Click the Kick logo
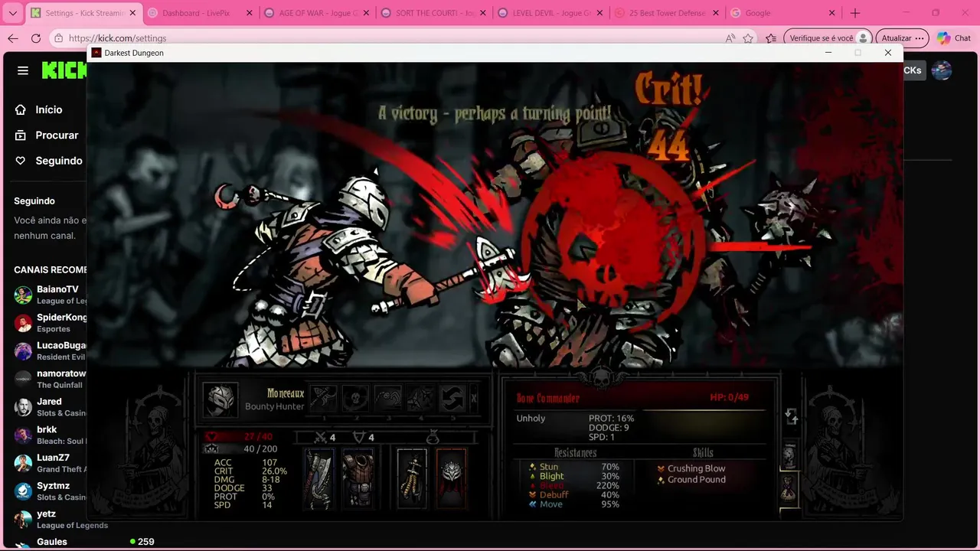This screenshot has height=551, width=980. [64, 70]
